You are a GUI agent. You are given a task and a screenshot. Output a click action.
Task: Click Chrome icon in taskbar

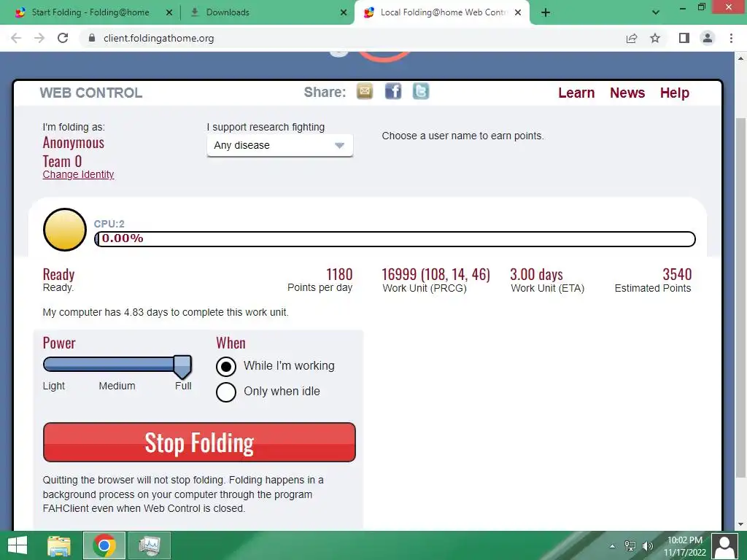coord(104,545)
